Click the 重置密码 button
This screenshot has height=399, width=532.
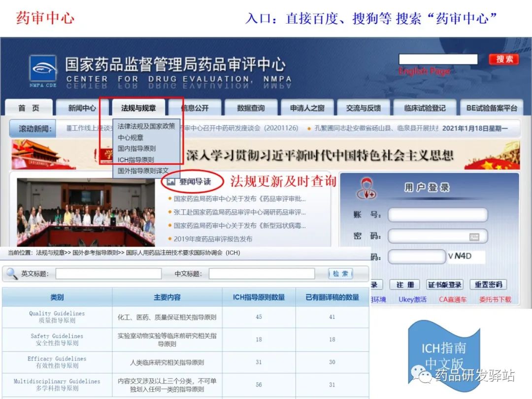tap(488, 285)
